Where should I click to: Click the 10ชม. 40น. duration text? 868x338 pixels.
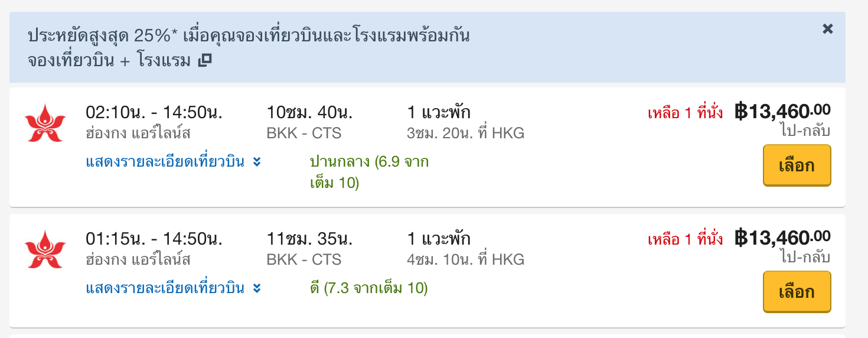point(309,112)
